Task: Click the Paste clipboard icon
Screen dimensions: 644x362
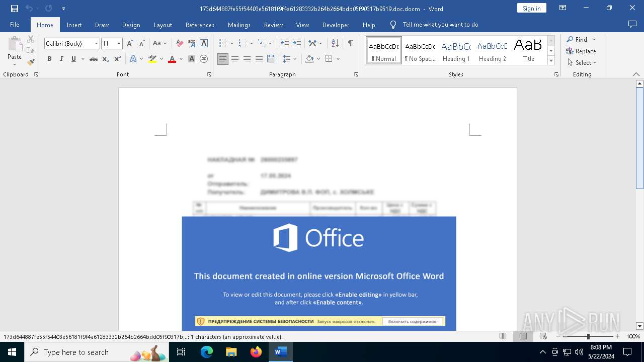Action: [15, 44]
